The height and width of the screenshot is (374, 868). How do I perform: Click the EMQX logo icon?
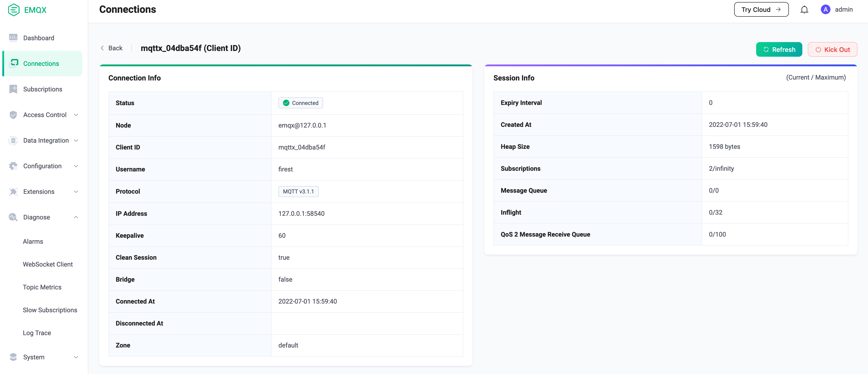click(x=13, y=10)
